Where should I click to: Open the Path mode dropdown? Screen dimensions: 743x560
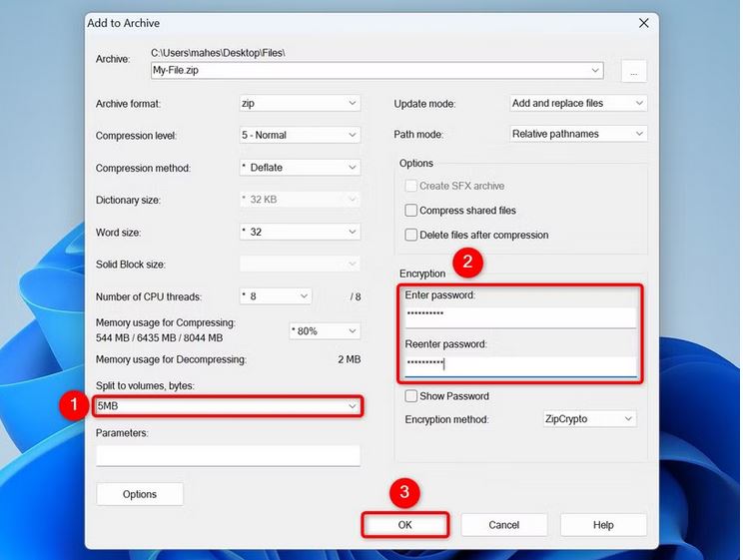[x=578, y=134]
